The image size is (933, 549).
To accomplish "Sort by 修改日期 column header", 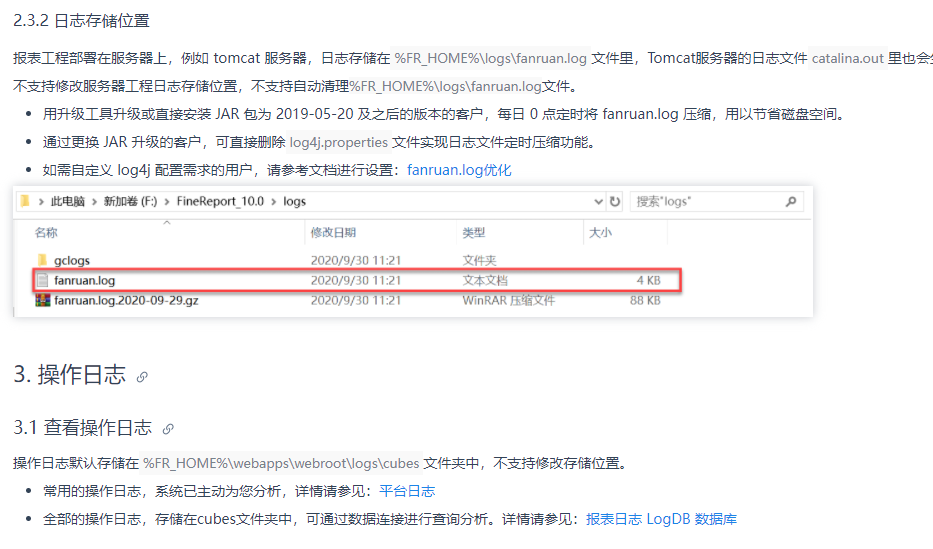I will (333, 233).
